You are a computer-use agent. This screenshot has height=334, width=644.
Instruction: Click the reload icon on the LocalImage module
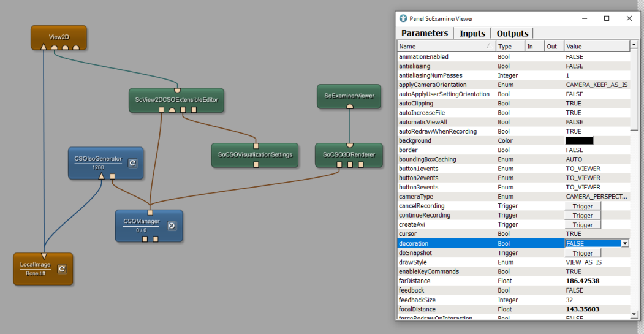tap(62, 268)
